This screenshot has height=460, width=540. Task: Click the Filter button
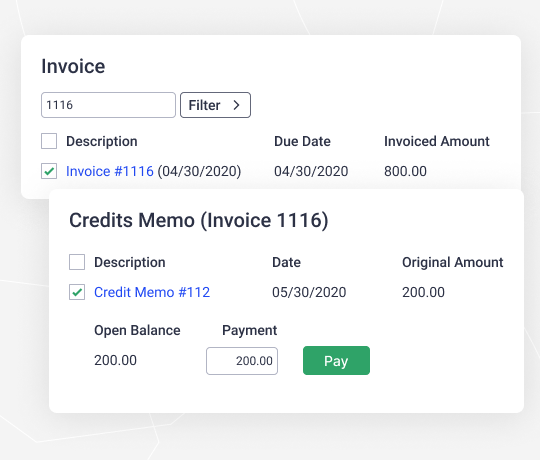coord(215,105)
